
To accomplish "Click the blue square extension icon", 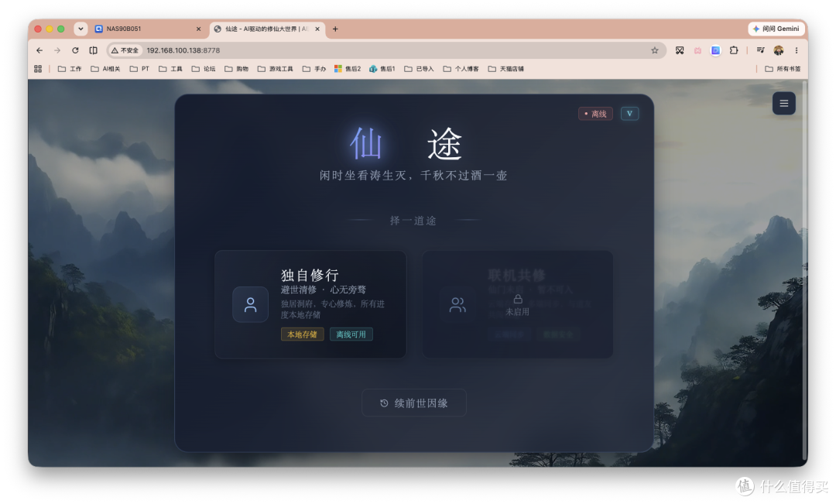I will click(x=715, y=50).
